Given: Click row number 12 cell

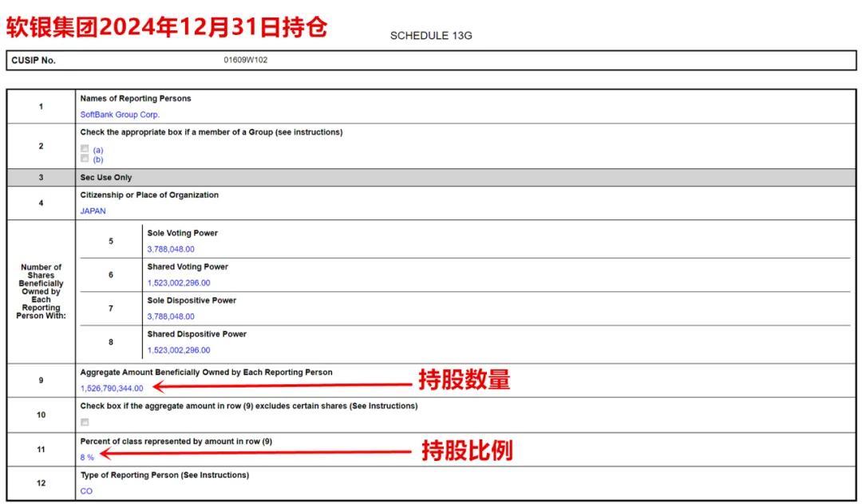Looking at the screenshot, I should (x=42, y=483).
